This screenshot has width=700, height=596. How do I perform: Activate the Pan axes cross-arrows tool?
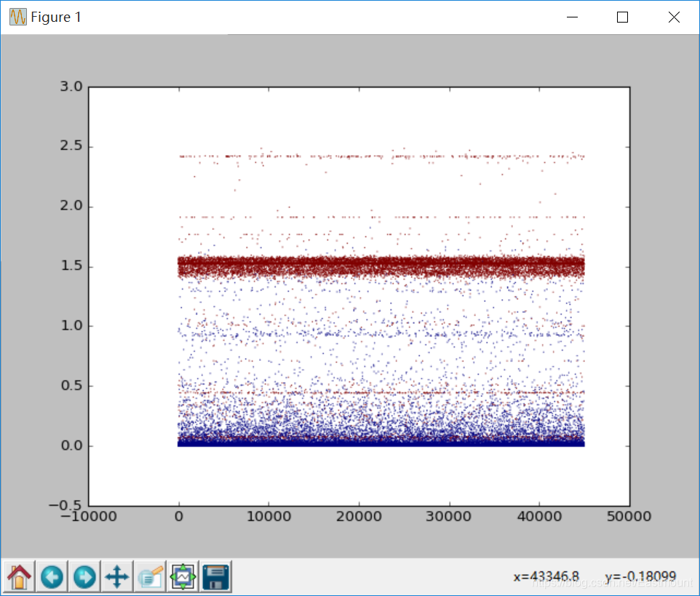pyautogui.click(x=117, y=577)
